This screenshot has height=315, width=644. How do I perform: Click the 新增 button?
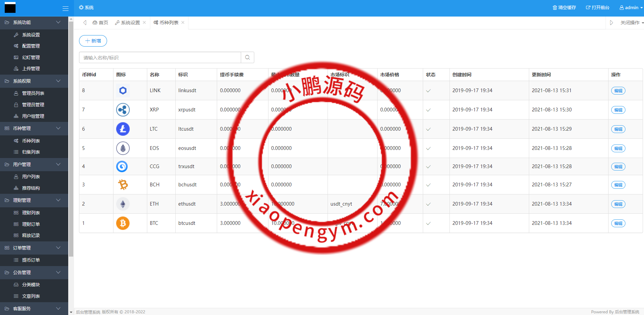93,41
